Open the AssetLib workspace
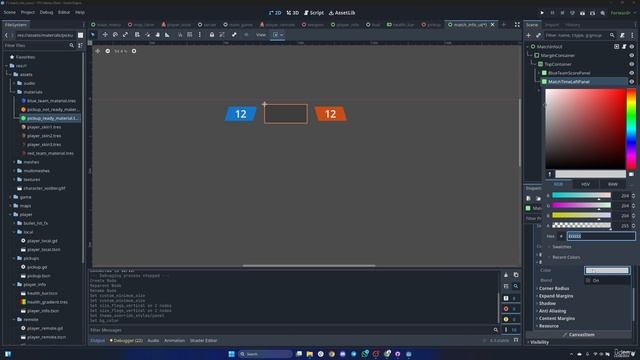 click(342, 13)
